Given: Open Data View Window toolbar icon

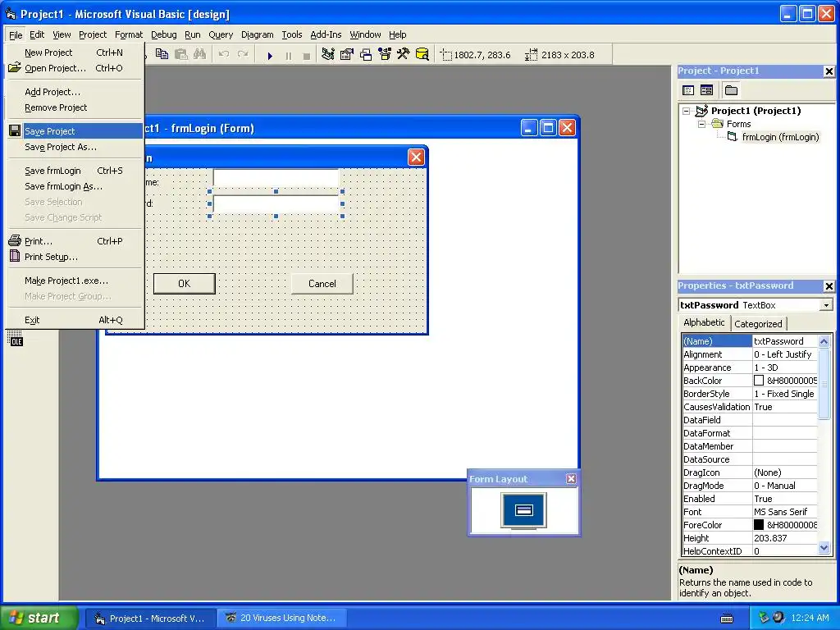Looking at the screenshot, I should [x=422, y=54].
